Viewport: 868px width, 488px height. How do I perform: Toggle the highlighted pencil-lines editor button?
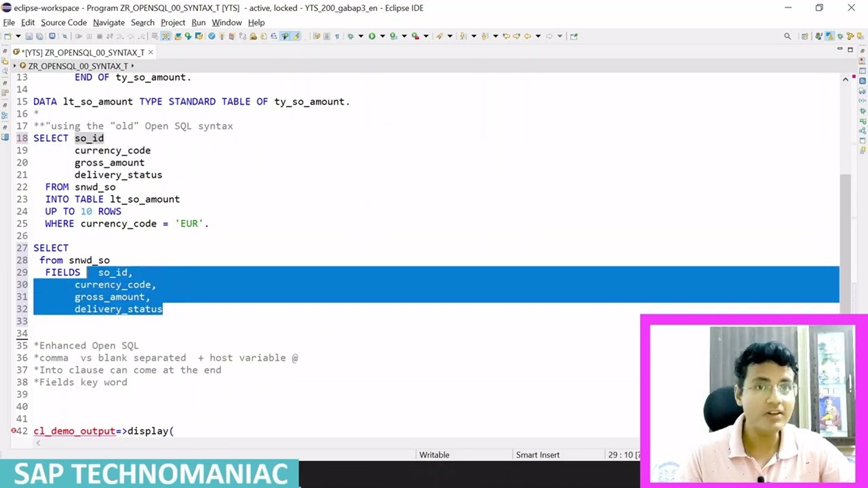coord(165,36)
